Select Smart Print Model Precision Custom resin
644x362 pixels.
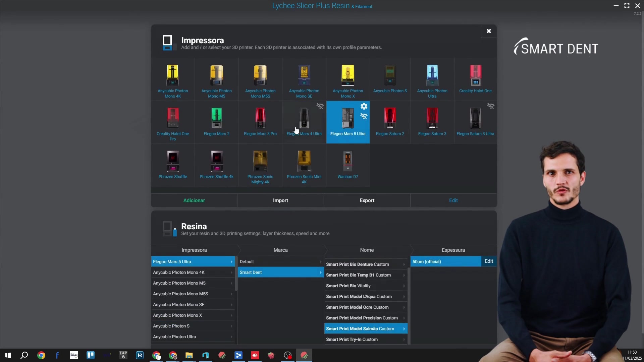tap(366, 318)
